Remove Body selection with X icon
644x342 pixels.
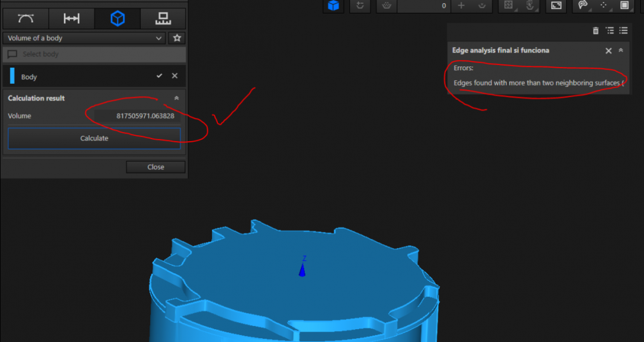[175, 76]
